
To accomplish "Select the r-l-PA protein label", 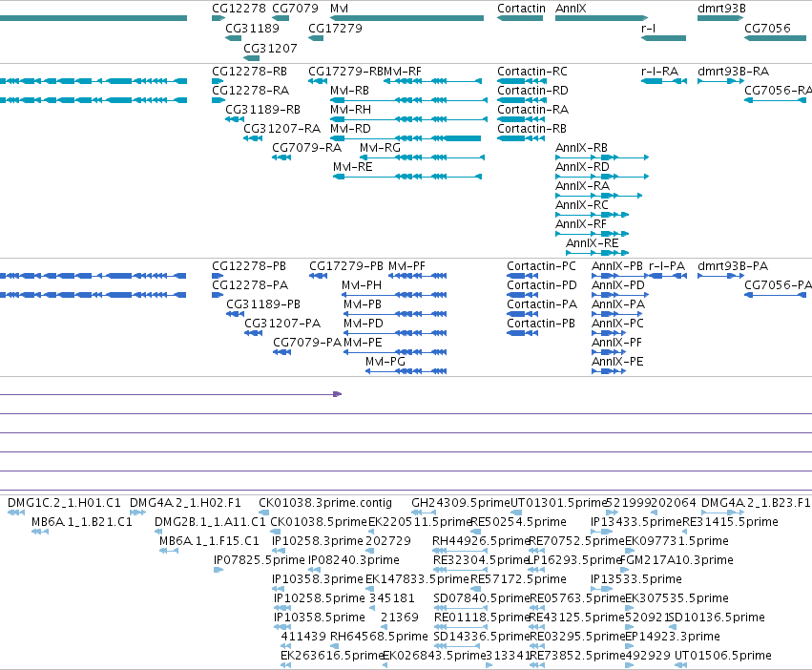I will click(x=667, y=266).
